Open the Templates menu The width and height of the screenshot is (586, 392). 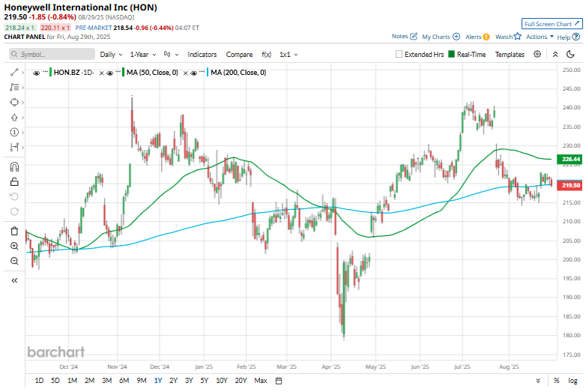pyautogui.click(x=510, y=54)
